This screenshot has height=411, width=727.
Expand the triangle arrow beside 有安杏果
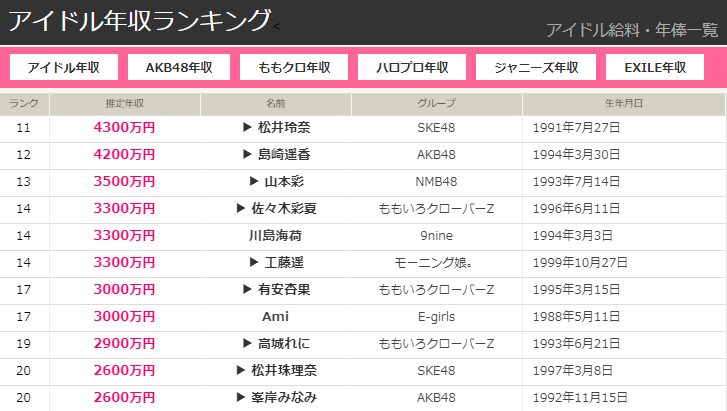[x=247, y=289]
